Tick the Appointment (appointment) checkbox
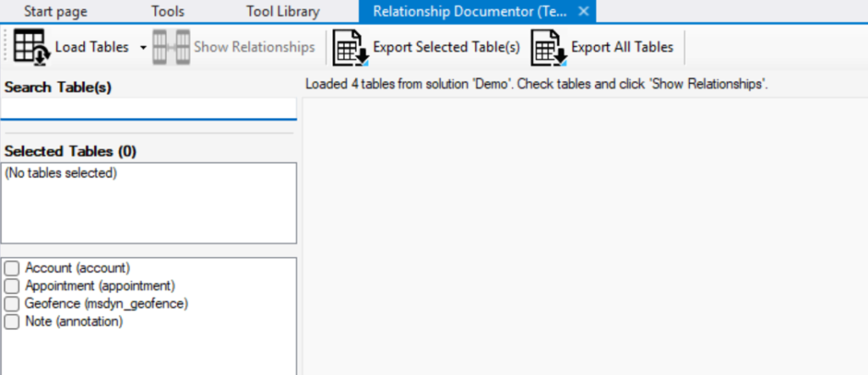The height and width of the screenshot is (375, 868). (x=12, y=286)
